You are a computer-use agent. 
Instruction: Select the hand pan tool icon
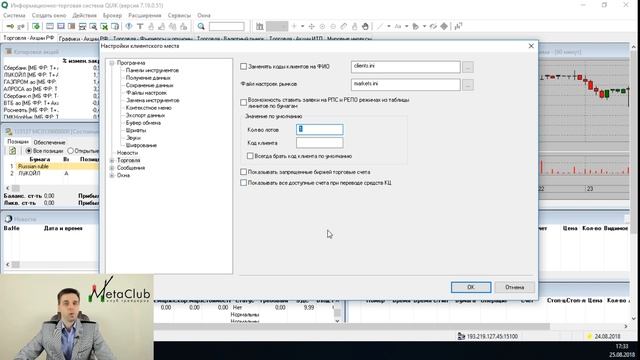[365, 27]
